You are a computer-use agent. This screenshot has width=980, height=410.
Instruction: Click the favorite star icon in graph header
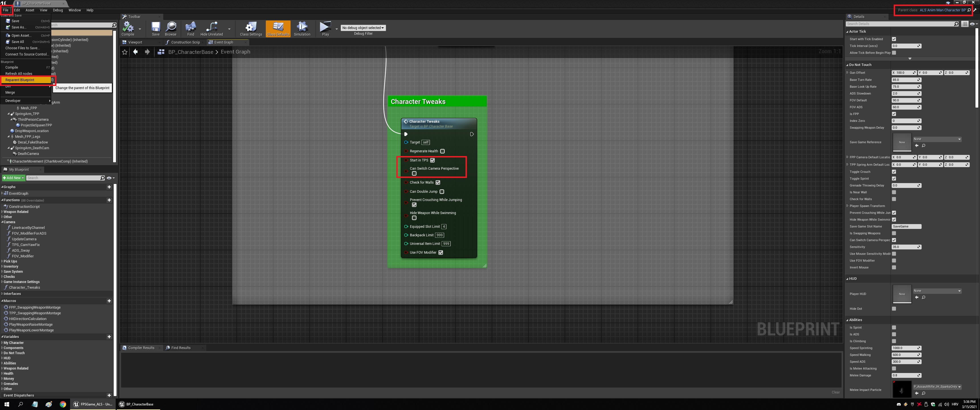[x=125, y=52]
